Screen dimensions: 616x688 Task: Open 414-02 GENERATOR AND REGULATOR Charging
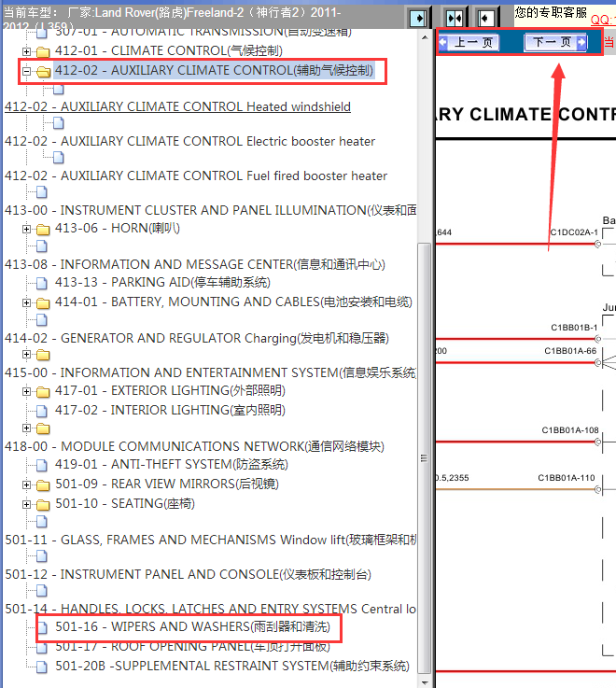click(197, 338)
